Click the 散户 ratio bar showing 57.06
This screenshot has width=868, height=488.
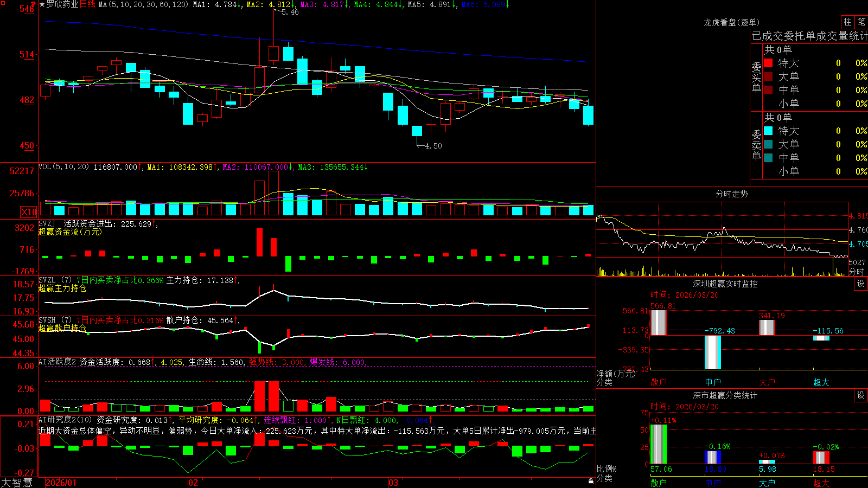point(658,444)
